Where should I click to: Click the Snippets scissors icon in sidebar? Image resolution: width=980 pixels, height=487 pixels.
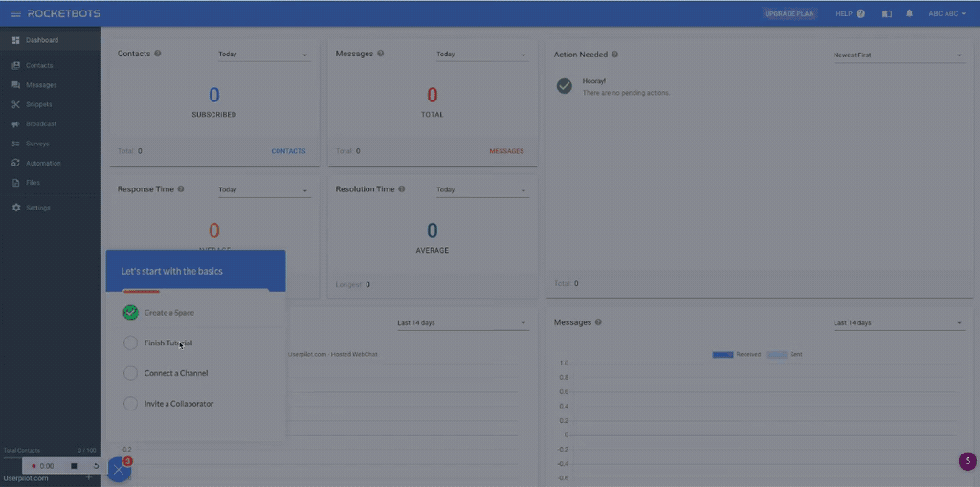[16, 104]
